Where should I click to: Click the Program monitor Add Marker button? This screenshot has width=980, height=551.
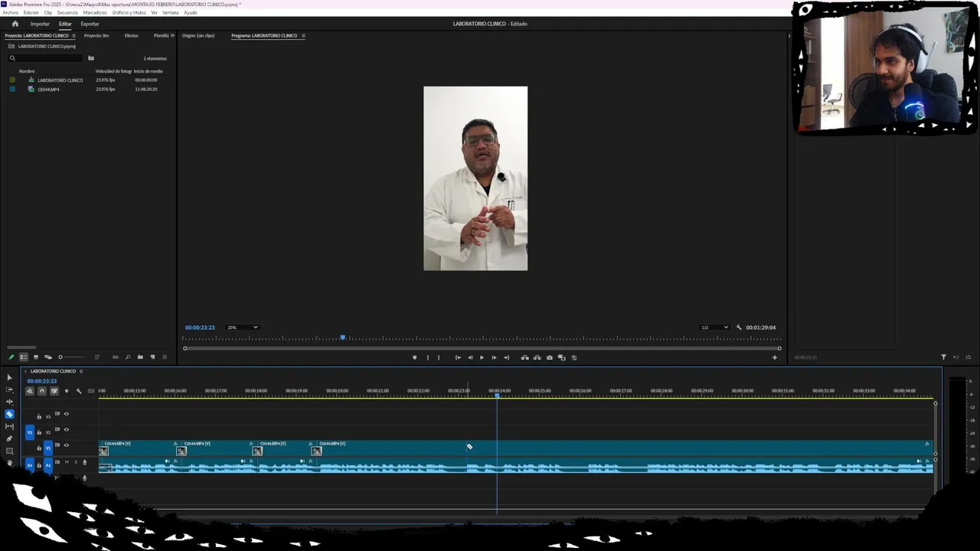click(415, 357)
